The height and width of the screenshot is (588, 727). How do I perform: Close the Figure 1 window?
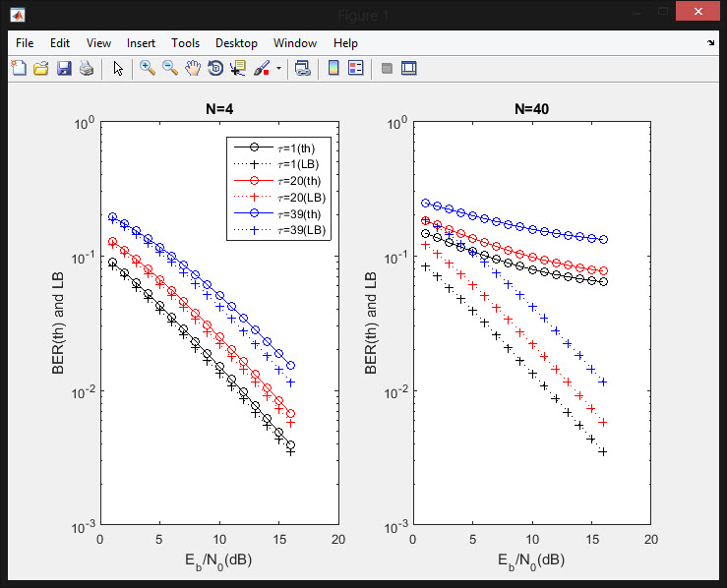click(x=697, y=12)
